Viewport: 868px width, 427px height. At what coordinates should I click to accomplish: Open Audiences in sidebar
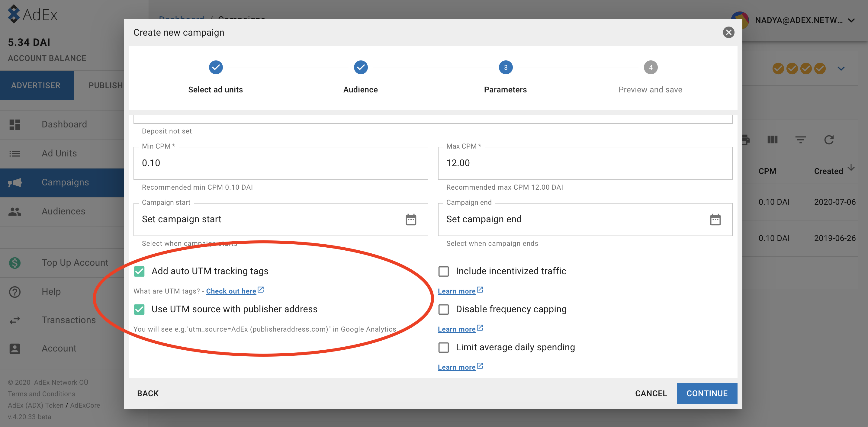click(x=62, y=211)
